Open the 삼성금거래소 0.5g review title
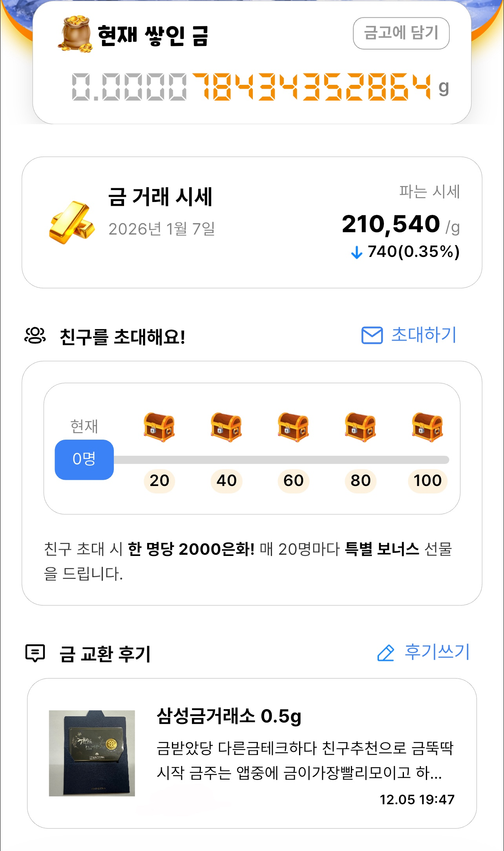This screenshot has width=504, height=851. (x=229, y=716)
